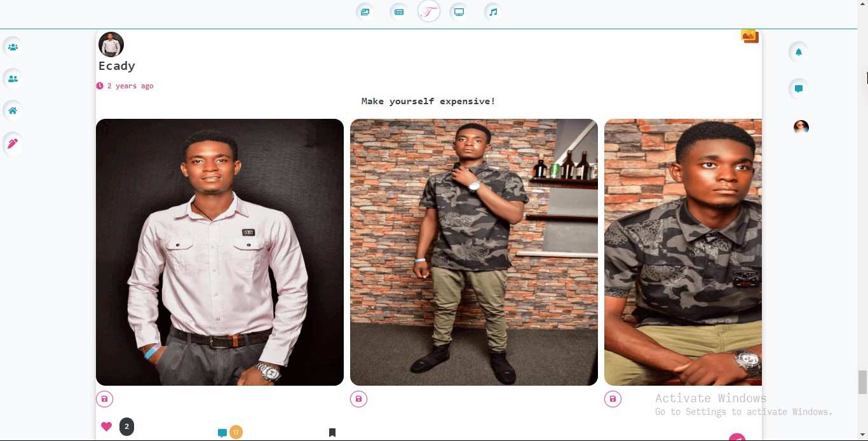
Task: Save the second photo using its save icon
Action: [359, 399]
